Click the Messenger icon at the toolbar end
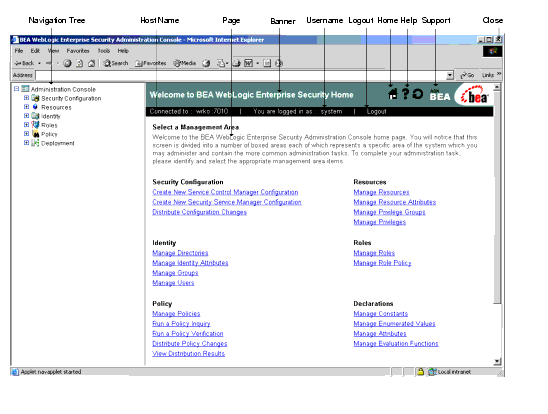The height and width of the screenshot is (414, 548). point(279,63)
